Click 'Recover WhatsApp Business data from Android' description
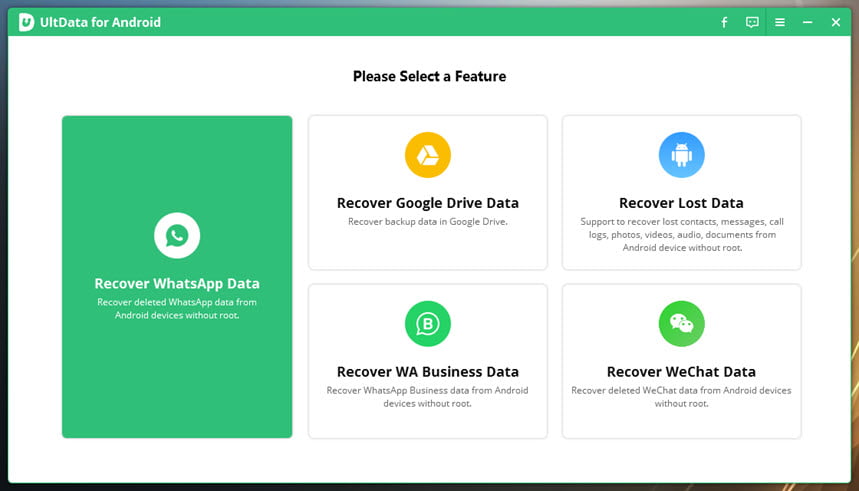This screenshot has width=859, height=491. click(x=428, y=397)
